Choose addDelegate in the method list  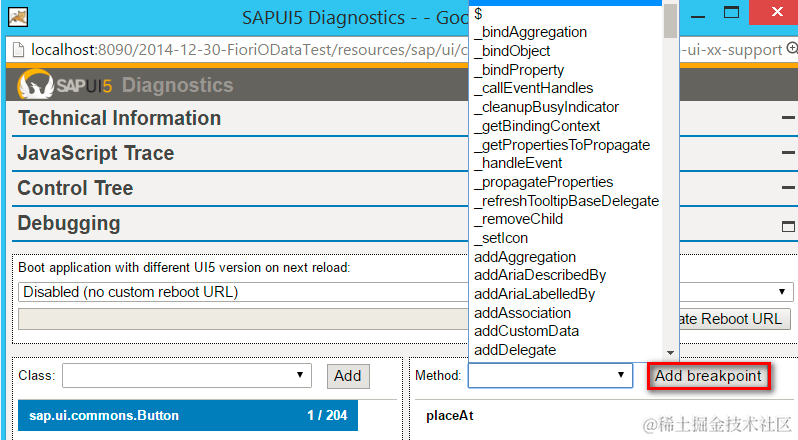(x=515, y=350)
